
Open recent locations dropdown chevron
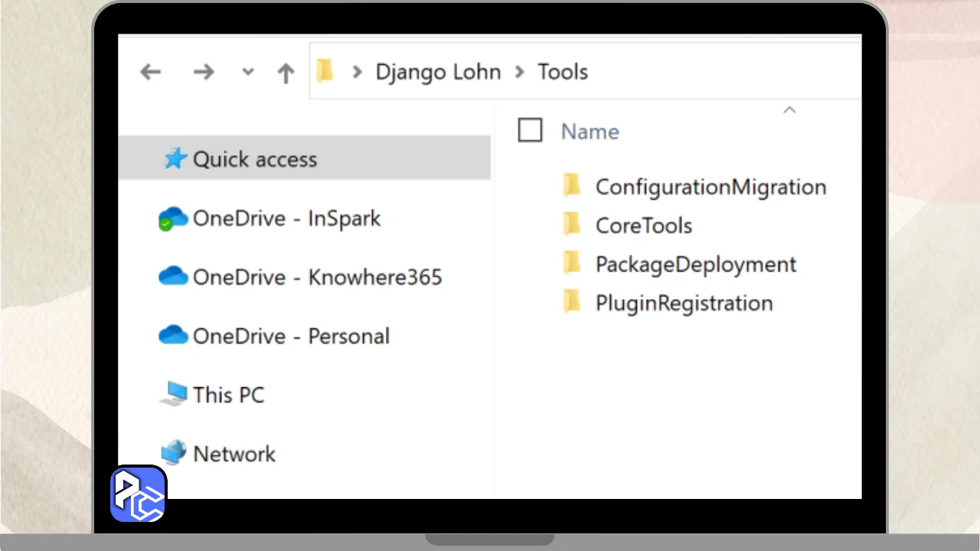click(x=247, y=72)
